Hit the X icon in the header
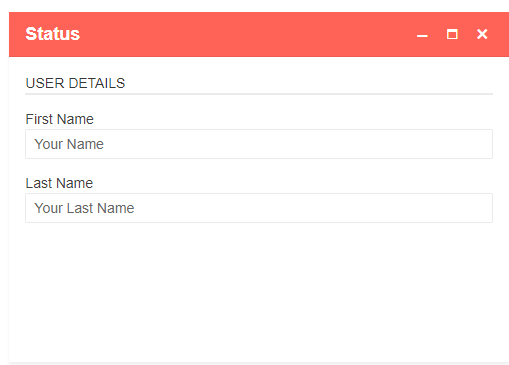This screenshot has height=365, width=509. tap(482, 34)
